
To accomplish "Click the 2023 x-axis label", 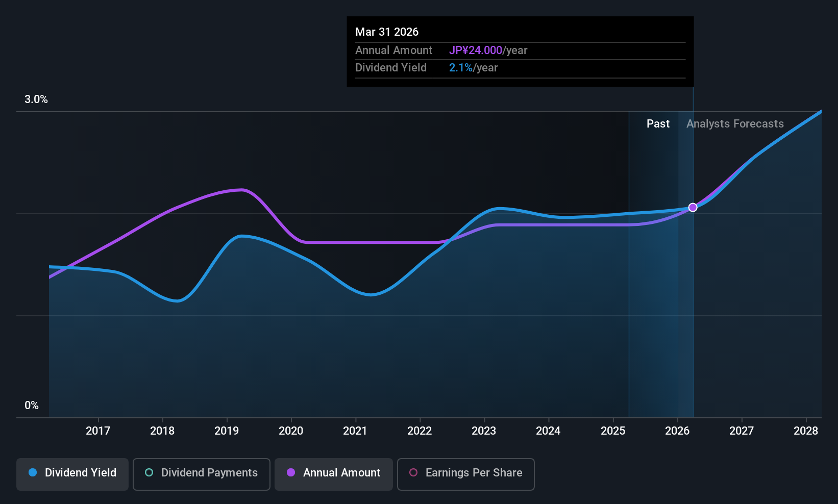I will click(484, 431).
